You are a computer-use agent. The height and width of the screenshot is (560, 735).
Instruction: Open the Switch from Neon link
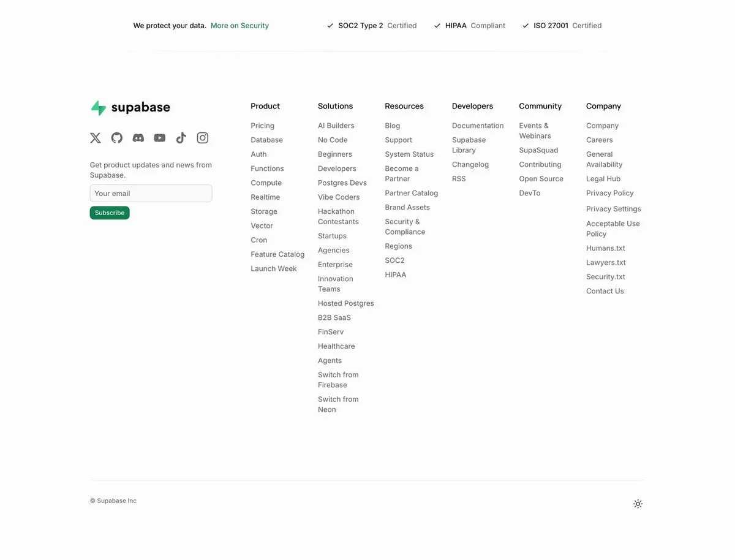pyautogui.click(x=338, y=404)
